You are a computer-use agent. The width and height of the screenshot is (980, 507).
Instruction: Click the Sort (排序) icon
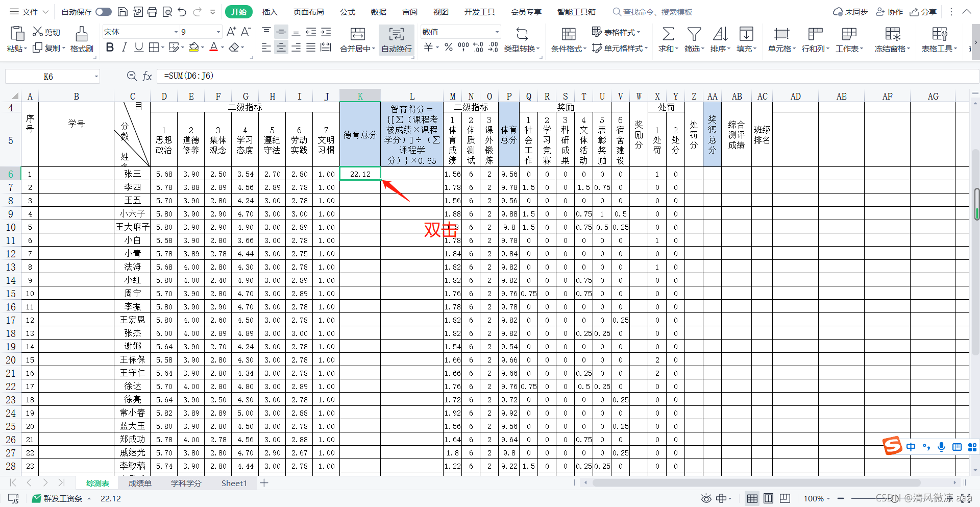pyautogui.click(x=720, y=34)
